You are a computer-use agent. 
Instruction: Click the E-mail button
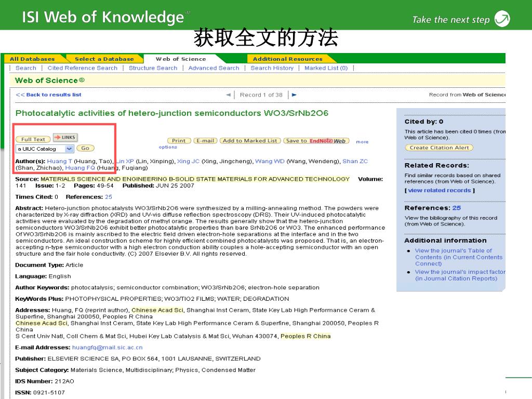205,141
